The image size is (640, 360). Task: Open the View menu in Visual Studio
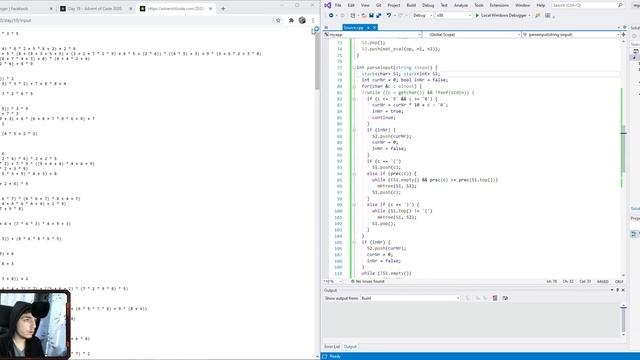click(x=365, y=5)
